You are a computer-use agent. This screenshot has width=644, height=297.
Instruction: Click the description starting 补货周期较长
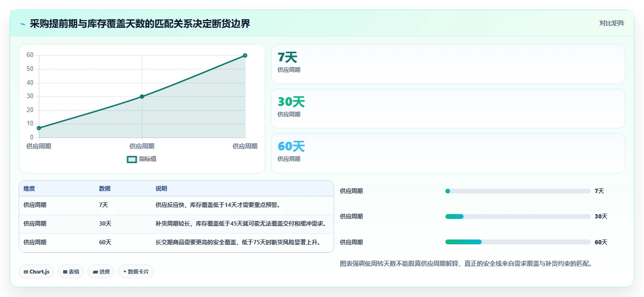click(241, 224)
